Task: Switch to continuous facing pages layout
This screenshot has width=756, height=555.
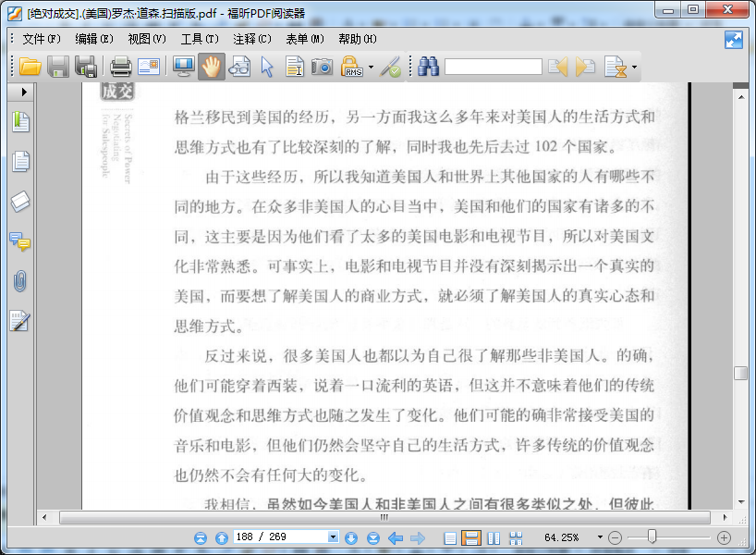Action: (x=516, y=538)
